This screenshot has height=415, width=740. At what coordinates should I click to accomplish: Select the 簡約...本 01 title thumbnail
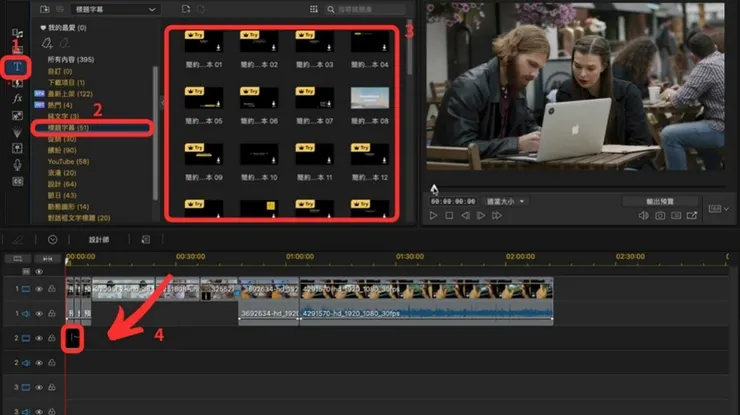pyautogui.click(x=203, y=46)
